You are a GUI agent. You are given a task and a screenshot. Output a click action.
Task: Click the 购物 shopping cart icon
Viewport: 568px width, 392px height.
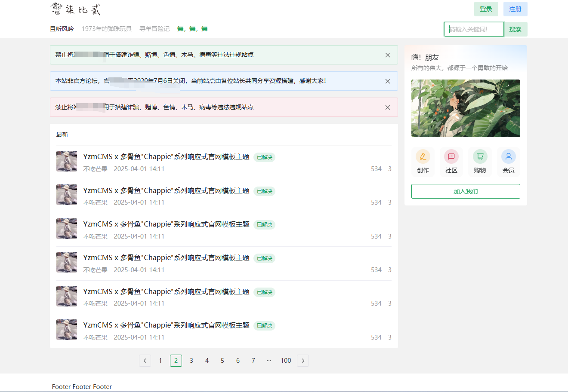pyautogui.click(x=480, y=156)
